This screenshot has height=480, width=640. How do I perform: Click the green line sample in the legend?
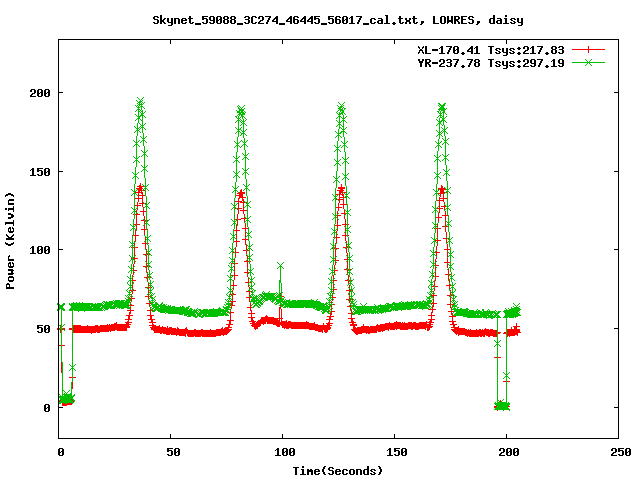pyautogui.click(x=588, y=62)
